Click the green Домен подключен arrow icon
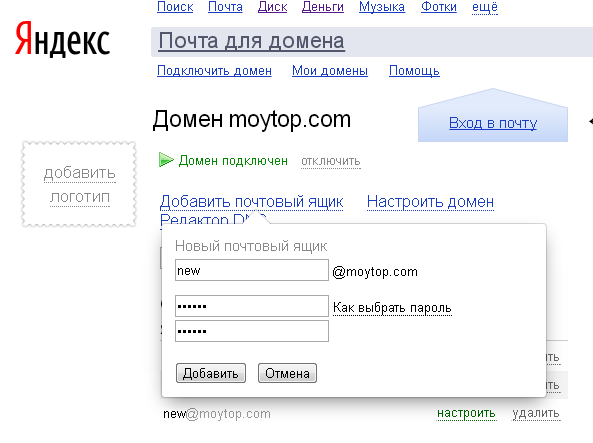Screen dimensions: 593x443 pyautogui.click(x=166, y=160)
